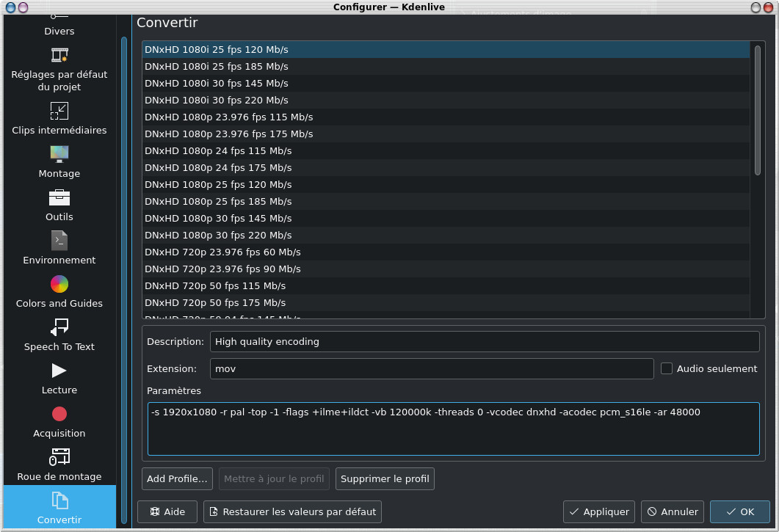
Task: Click Restaurer les valeurs par défaut
Action: (292, 511)
